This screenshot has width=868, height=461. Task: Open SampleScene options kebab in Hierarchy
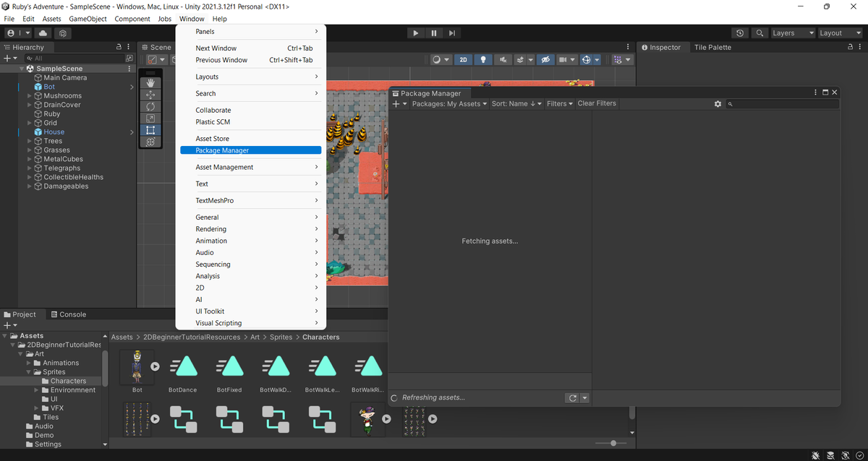(x=129, y=69)
